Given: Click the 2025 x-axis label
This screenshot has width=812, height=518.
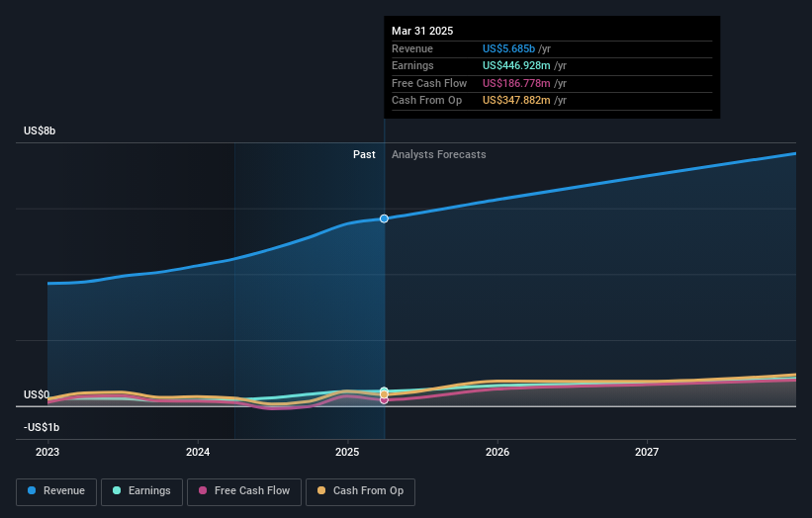Looking at the screenshot, I should [347, 452].
